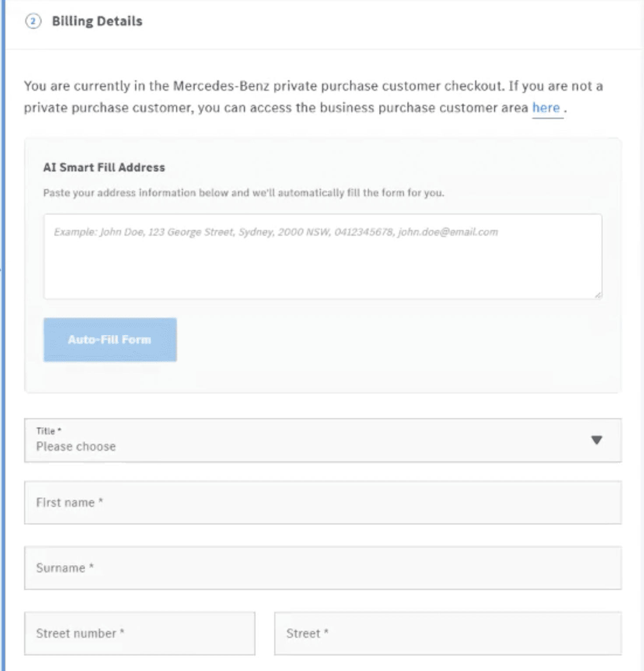Click the Title dropdown arrow icon
The image size is (644, 671).
(596, 440)
